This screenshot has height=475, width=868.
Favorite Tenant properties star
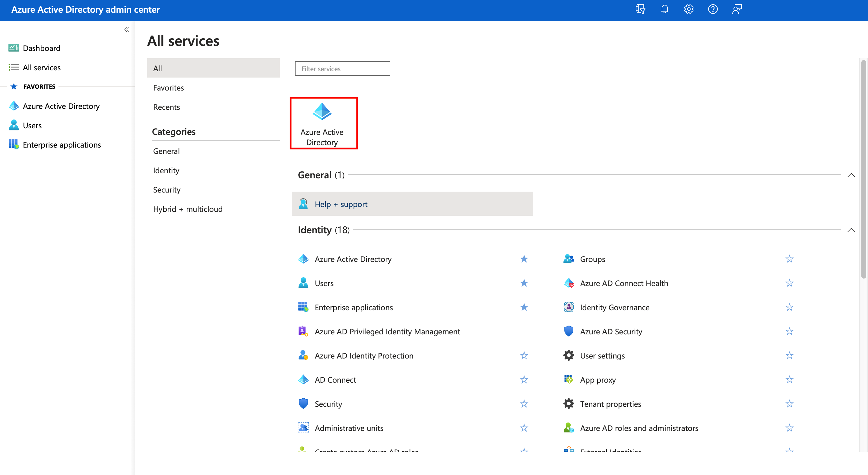[x=789, y=404]
